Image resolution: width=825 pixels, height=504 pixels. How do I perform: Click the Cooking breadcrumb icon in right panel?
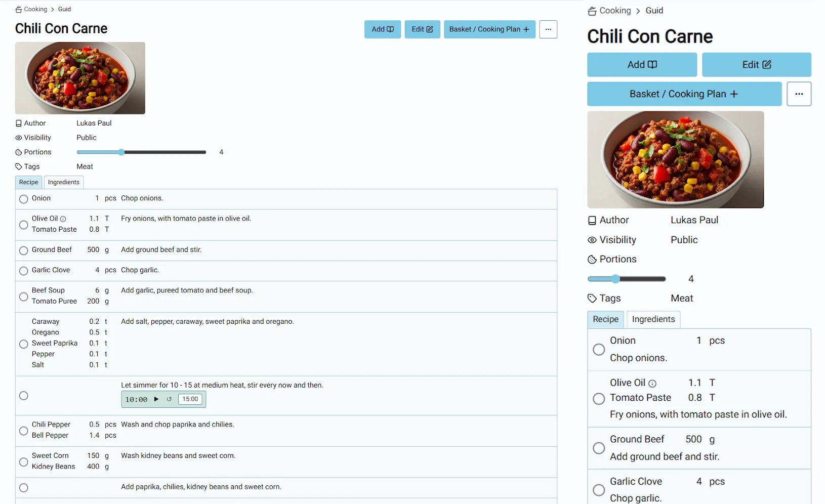592,11
